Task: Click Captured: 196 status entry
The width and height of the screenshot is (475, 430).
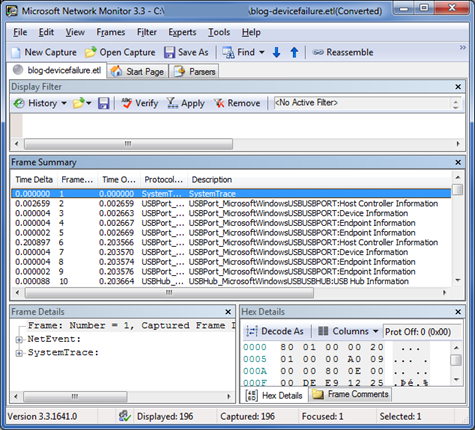Action: [247, 416]
